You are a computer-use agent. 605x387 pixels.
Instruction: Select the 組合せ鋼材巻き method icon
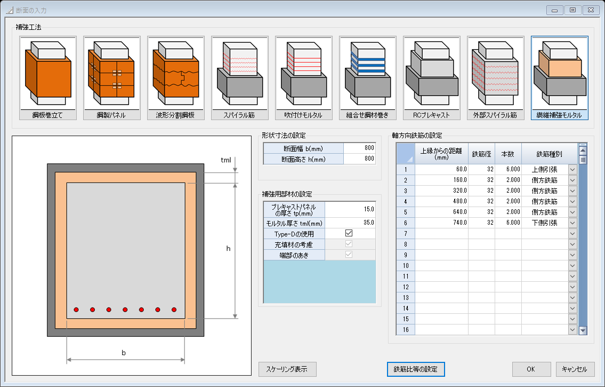tap(368, 78)
